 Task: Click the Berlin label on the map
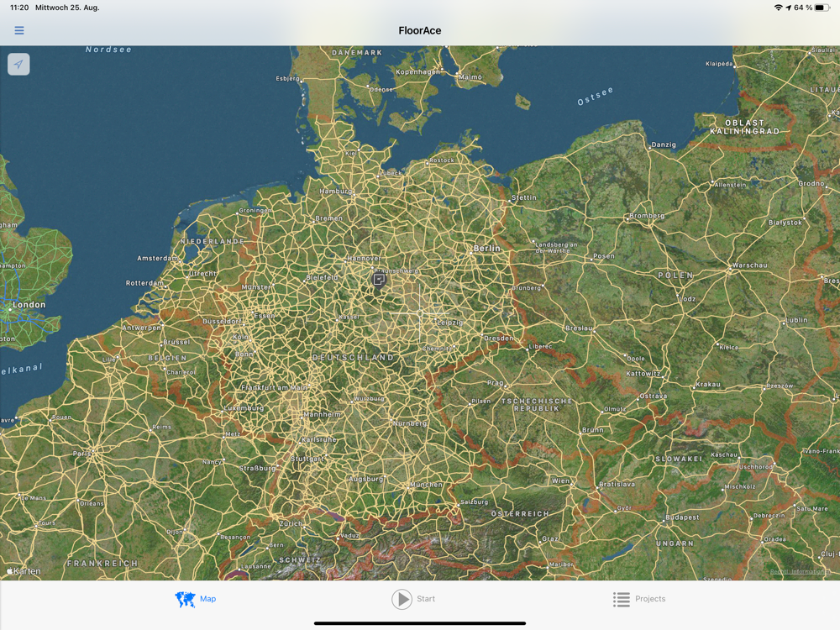(x=487, y=248)
